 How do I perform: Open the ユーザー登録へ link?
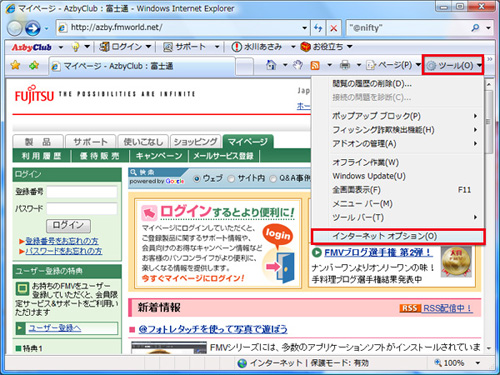55,328
